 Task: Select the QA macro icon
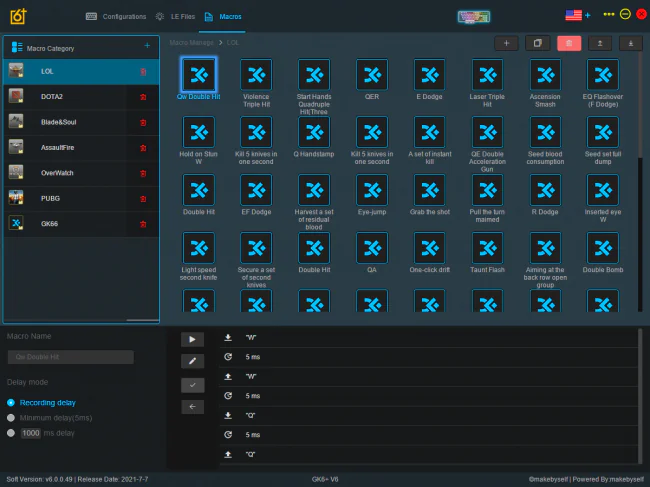[x=372, y=248]
